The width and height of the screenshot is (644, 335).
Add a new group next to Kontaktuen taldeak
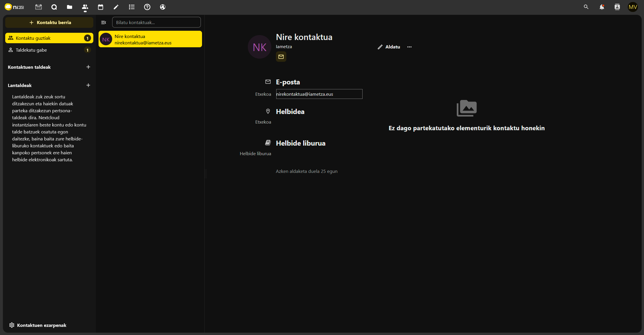(x=88, y=67)
